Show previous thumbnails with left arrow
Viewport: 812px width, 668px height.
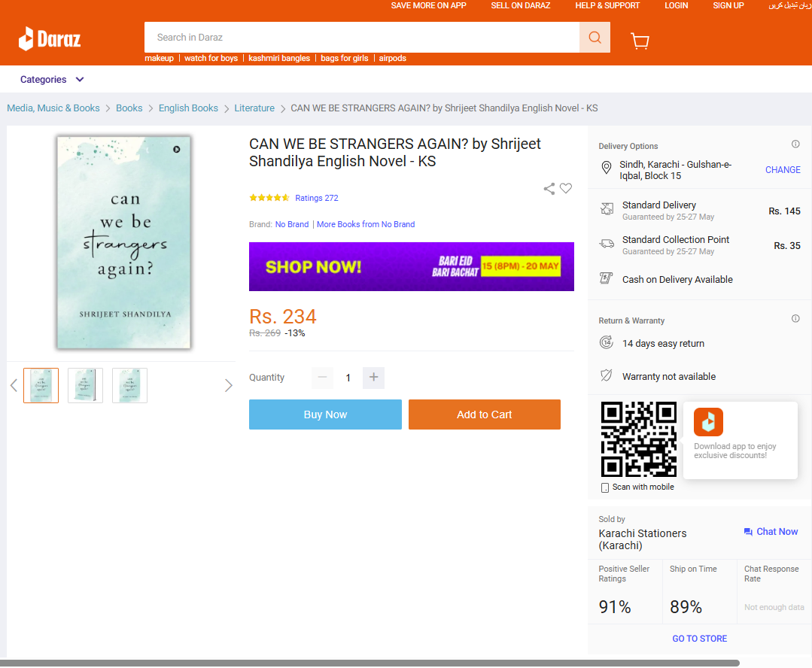[14, 385]
